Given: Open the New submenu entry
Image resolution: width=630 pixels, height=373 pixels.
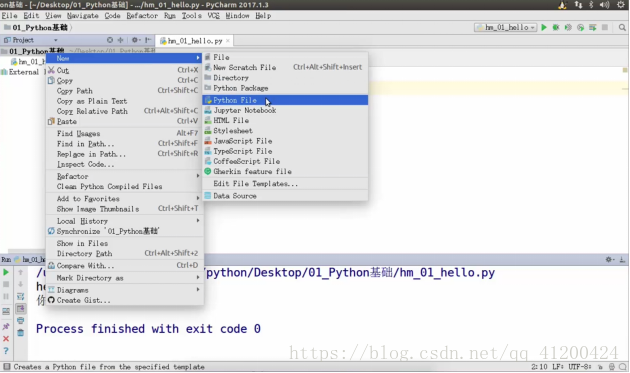Looking at the screenshot, I should pyautogui.click(x=125, y=58).
